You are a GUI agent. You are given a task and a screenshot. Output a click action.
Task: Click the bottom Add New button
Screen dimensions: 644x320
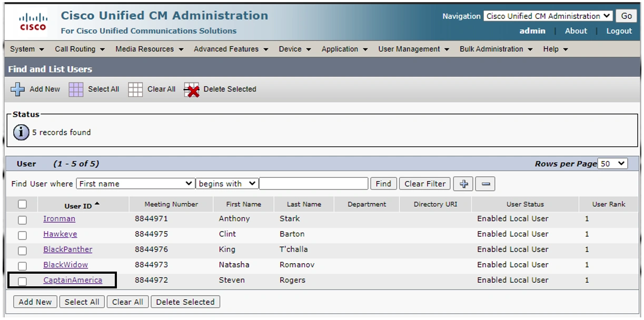(x=35, y=302)
